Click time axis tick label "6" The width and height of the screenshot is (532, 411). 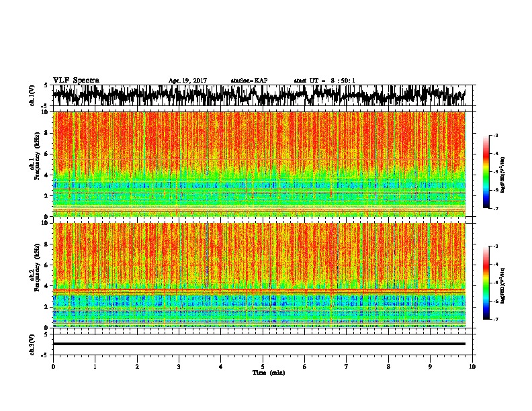tap(305, 367)
